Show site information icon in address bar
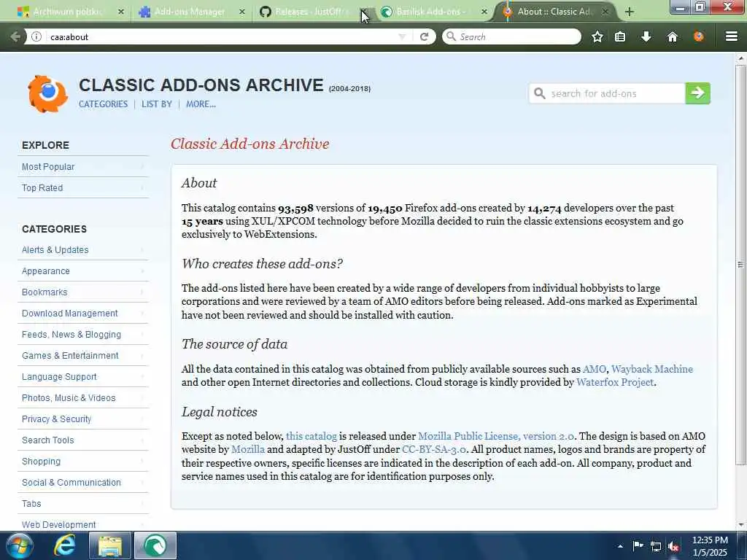Image resolution: width=747 pixels, height=560 pixels. coord(36,36)
